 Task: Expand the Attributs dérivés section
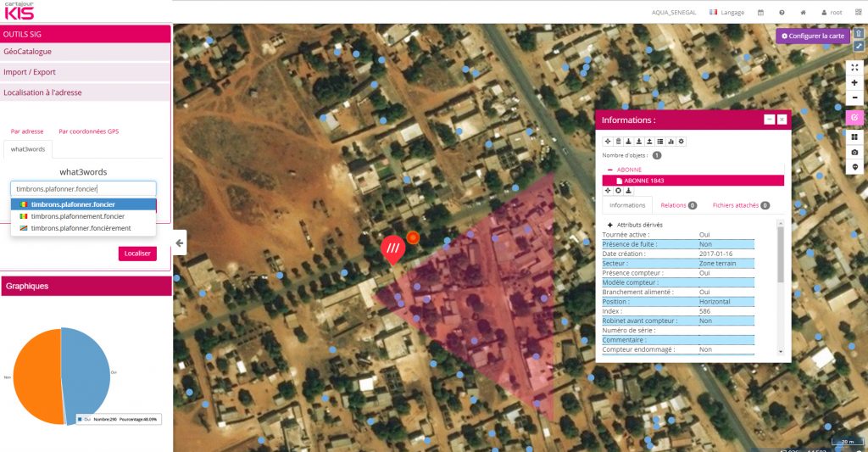[608, 224]
